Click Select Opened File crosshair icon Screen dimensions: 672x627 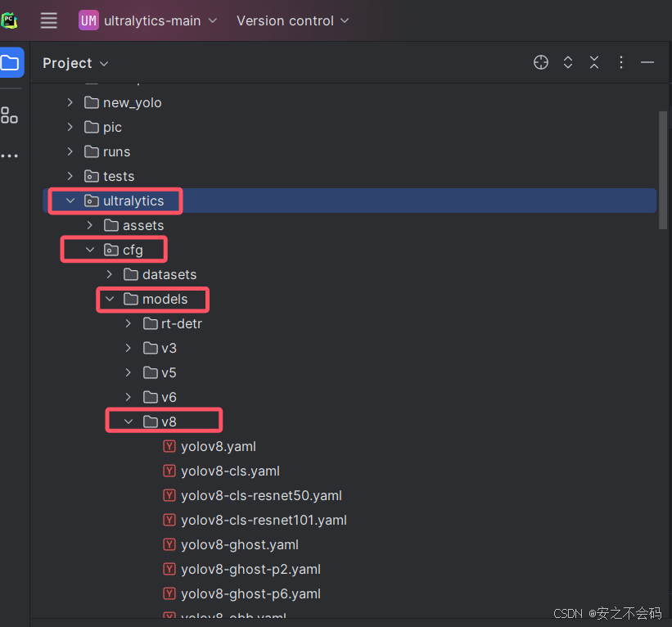[541, 62]
